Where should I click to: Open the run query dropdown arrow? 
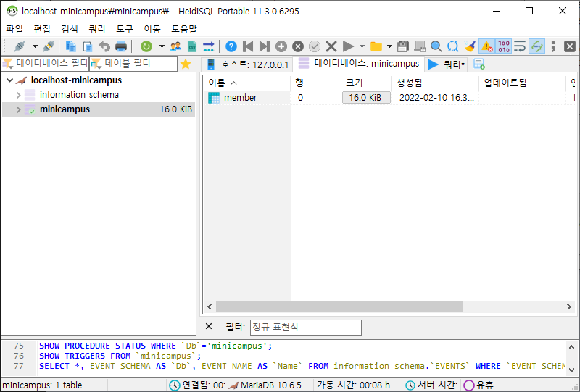coord(362,46)
